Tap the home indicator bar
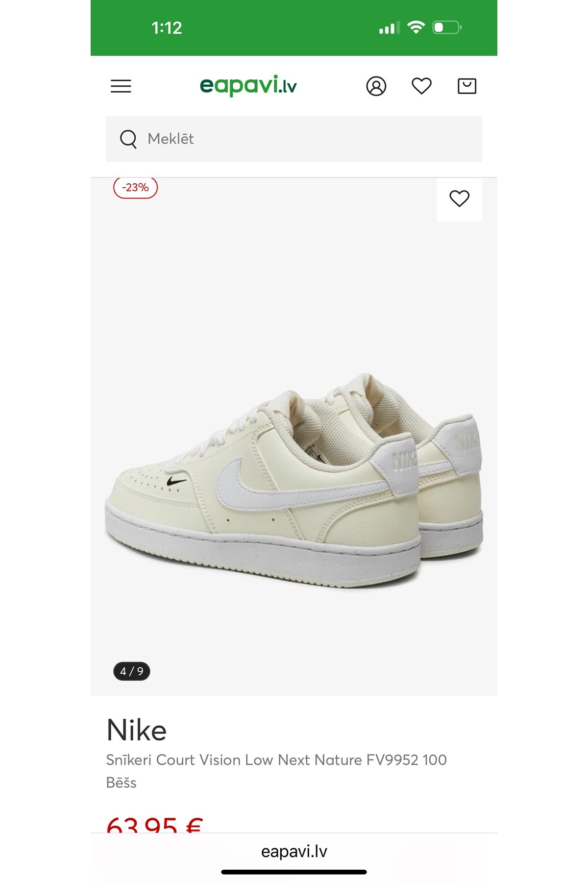 pos(294,872)
